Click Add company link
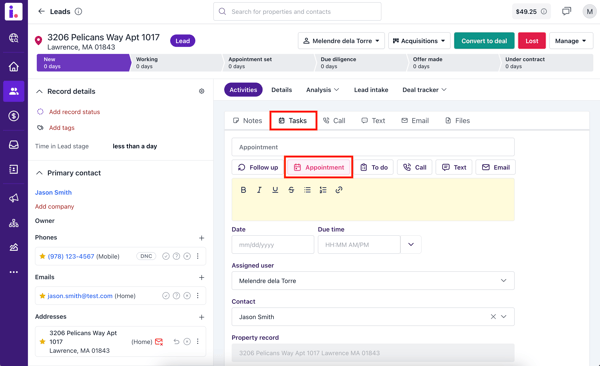The width and height of the screenshot is (600, 366). pyautogui.click(x=54, y=207)
